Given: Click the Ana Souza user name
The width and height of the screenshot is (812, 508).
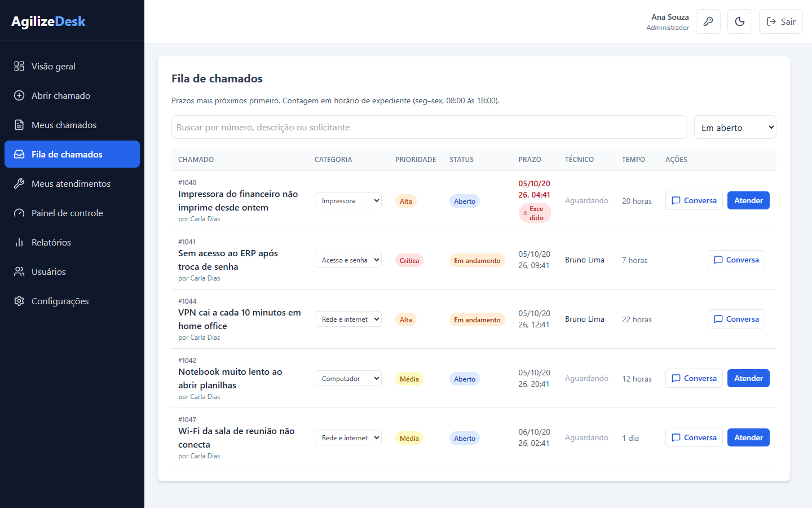Looking at the screenshot, I should (670, 17).
